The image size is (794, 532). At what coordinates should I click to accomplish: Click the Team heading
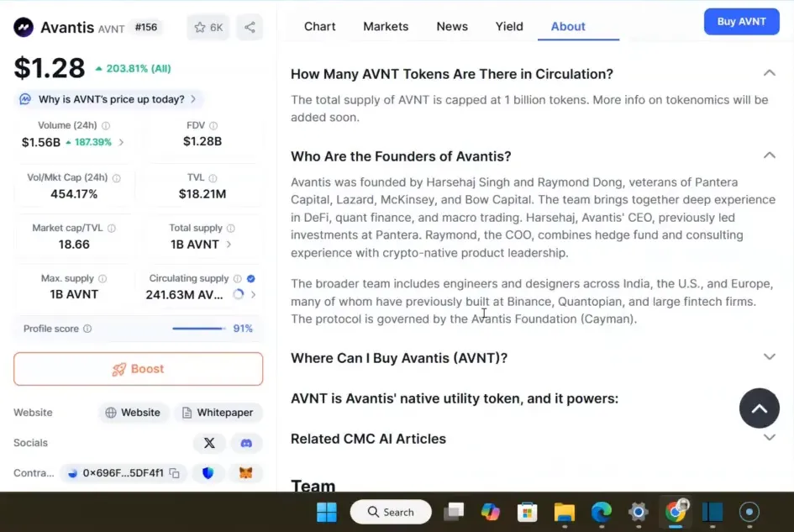coord(313,486)
